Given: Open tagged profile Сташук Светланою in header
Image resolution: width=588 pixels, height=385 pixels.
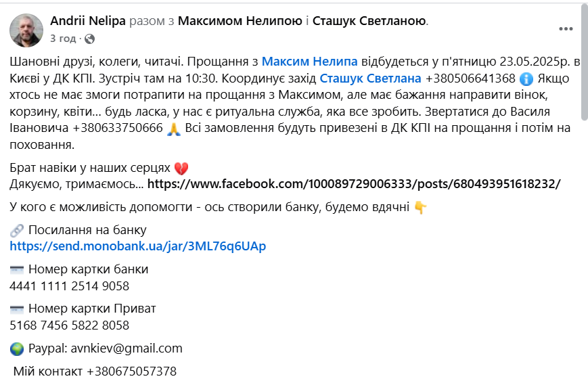Looking at the screenshot, I should click(x=369, y=21).
